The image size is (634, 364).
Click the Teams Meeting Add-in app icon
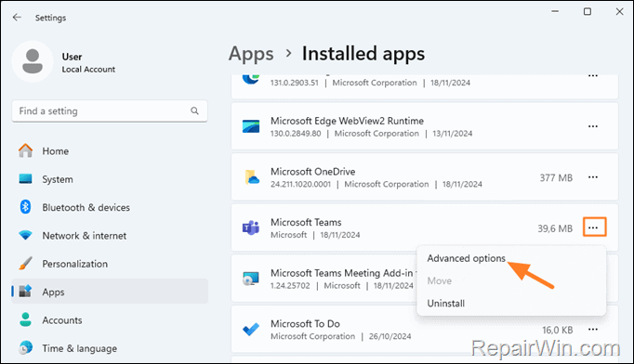(251, 279)
